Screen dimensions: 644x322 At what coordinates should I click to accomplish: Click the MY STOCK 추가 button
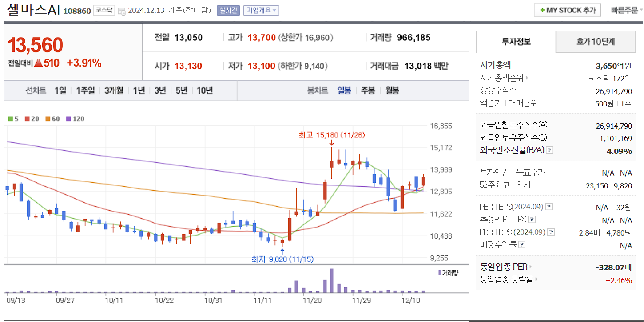pyautogui.click(x=567, y=10)
